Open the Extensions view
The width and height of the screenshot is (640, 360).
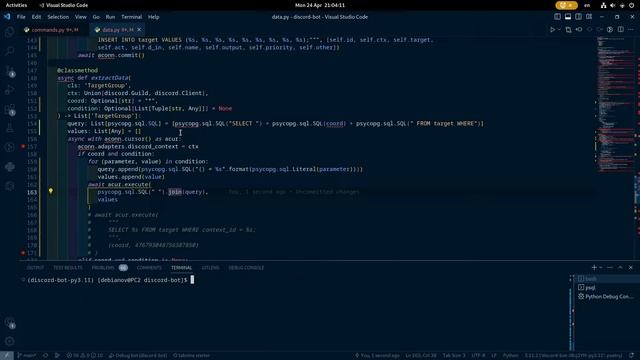tap(9, 109)
